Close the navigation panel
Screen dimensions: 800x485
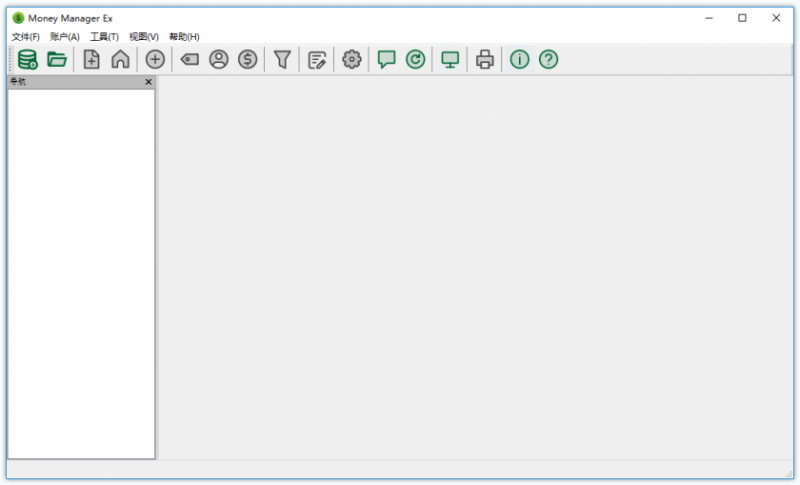[148, 82]
